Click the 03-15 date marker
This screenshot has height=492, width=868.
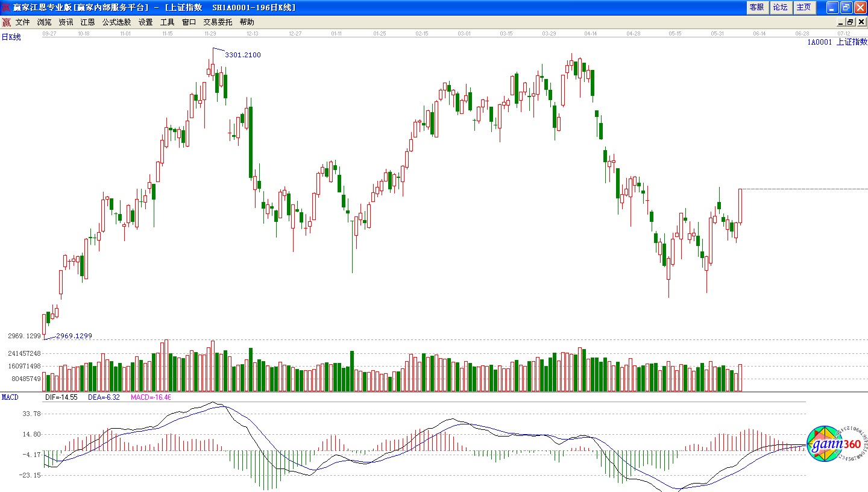tap(506, 34)
